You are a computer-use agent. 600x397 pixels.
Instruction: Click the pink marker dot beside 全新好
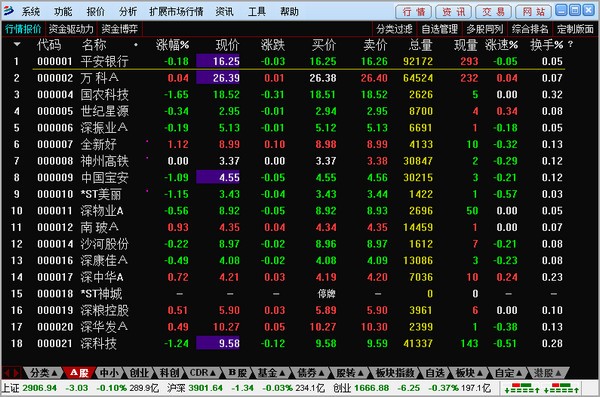(x=147, y=141)
